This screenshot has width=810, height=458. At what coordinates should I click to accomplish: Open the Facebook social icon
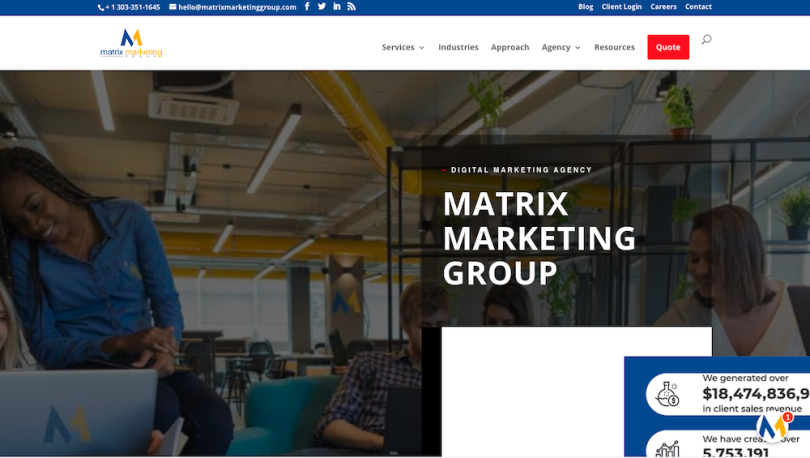coord(307,7)
